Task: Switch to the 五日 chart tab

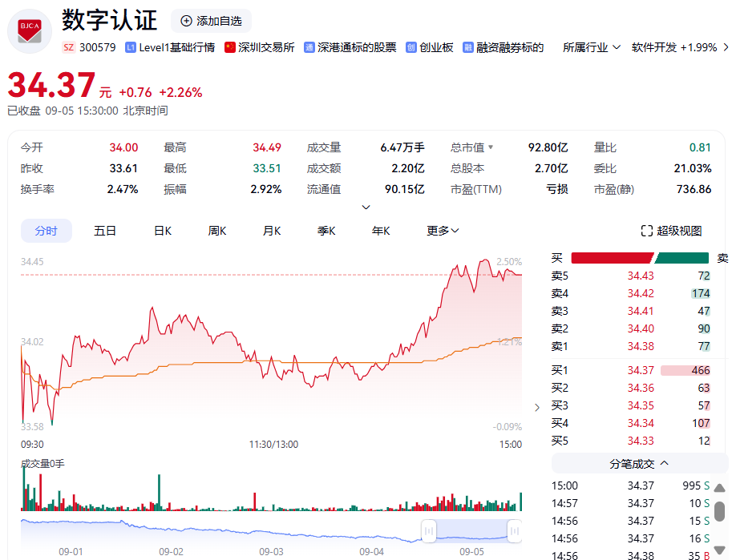Action: (x=105, y=231)
